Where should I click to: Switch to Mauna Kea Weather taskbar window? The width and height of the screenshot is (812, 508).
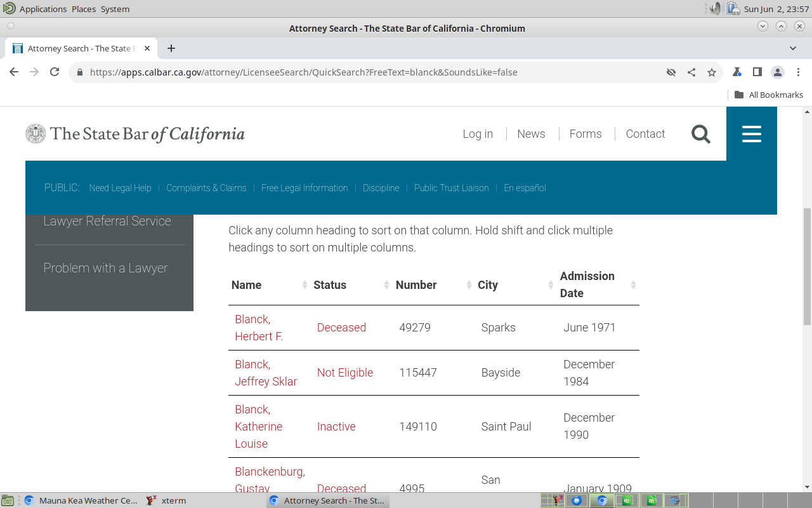(x=81, y=500)
